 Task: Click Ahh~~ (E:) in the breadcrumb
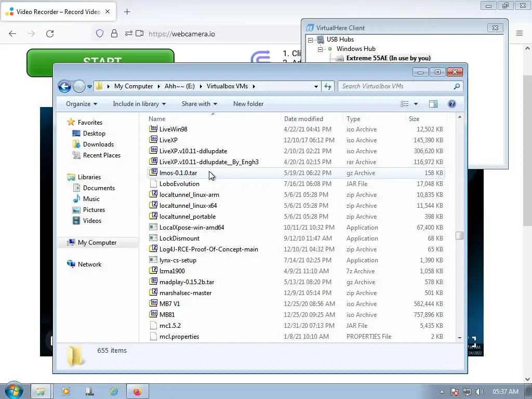click(x=179, y=86)
